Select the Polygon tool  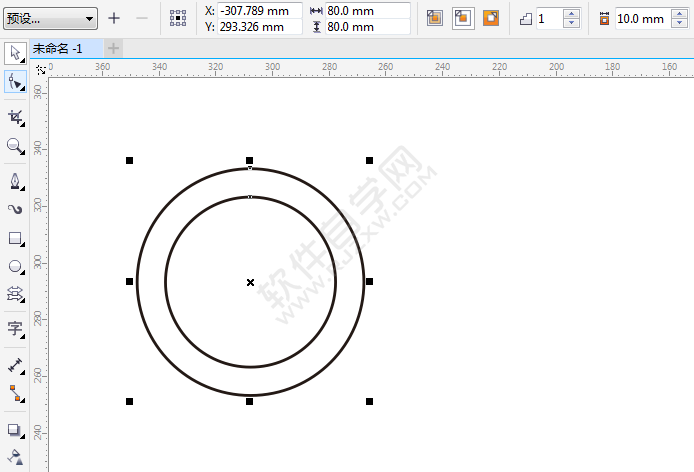15,294
